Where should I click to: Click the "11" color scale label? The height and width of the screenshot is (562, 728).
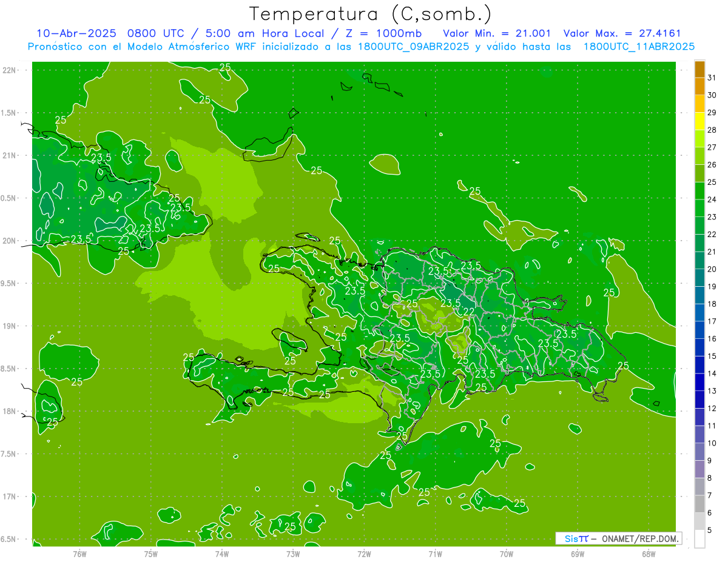coord(712,426)
